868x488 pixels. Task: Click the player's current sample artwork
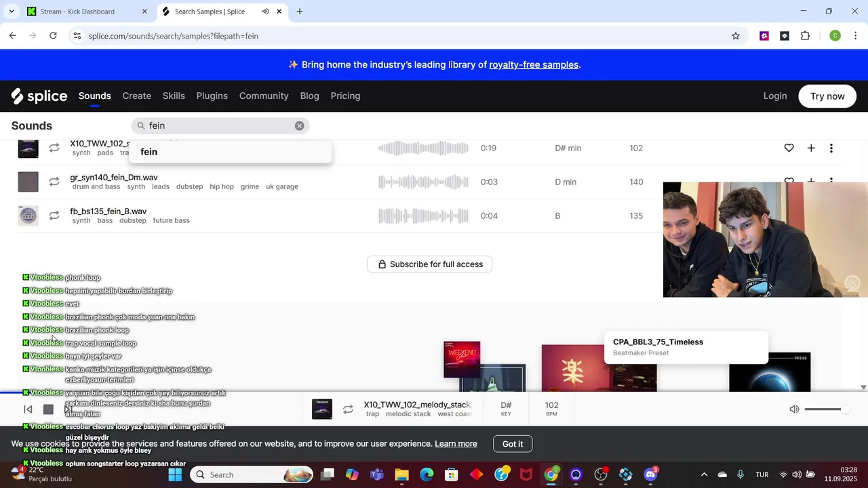click(322, 409)
